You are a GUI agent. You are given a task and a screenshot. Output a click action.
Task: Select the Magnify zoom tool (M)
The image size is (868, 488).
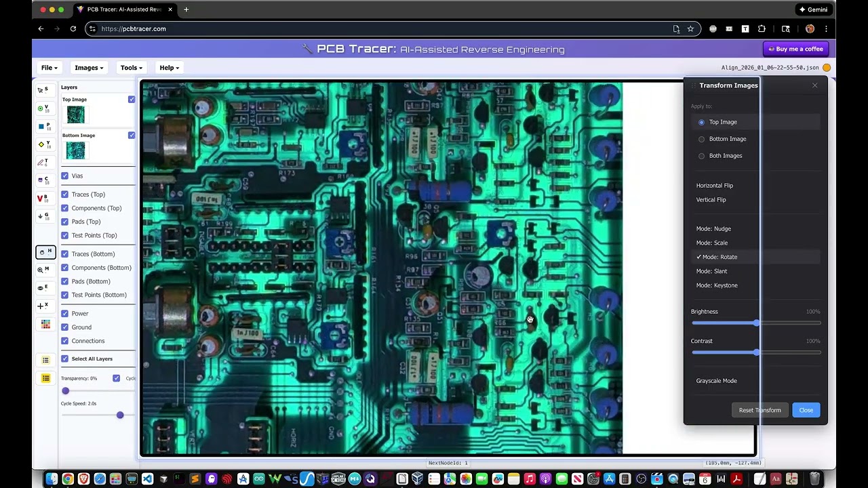coord(45,270)
